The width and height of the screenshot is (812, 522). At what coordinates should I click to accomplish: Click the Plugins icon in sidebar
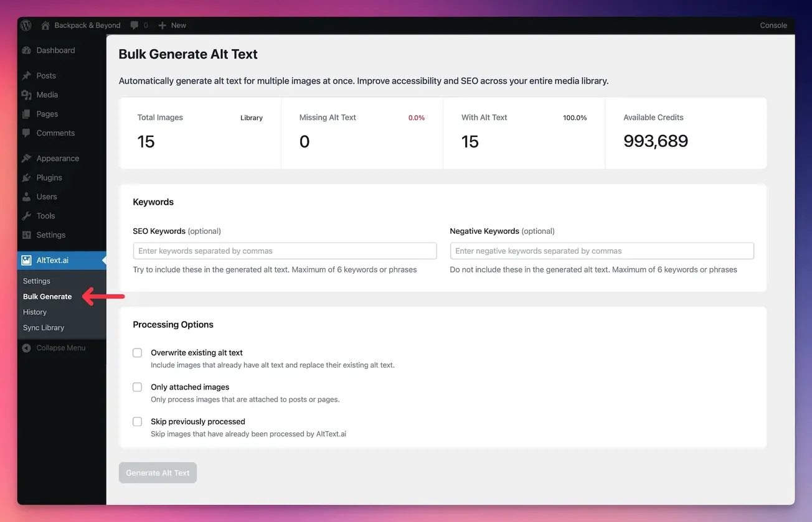[x=26, y=178]
